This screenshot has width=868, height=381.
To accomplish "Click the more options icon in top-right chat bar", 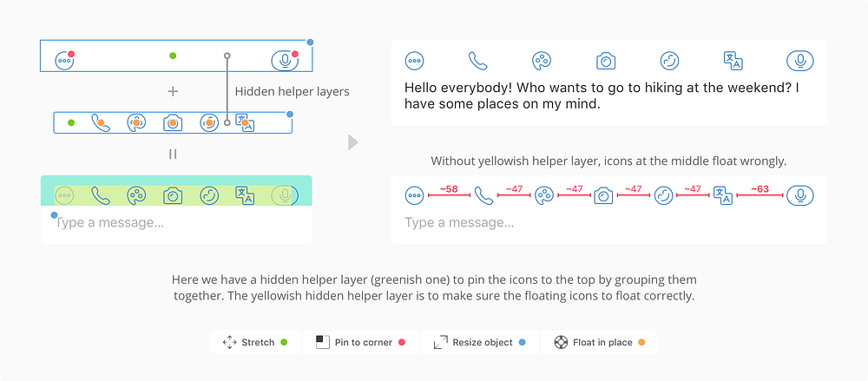I will (414, 61).
